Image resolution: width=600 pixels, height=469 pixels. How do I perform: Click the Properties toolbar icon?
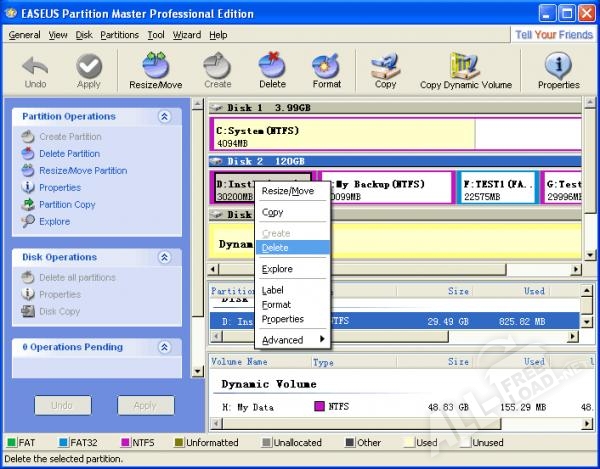[558, 70]
